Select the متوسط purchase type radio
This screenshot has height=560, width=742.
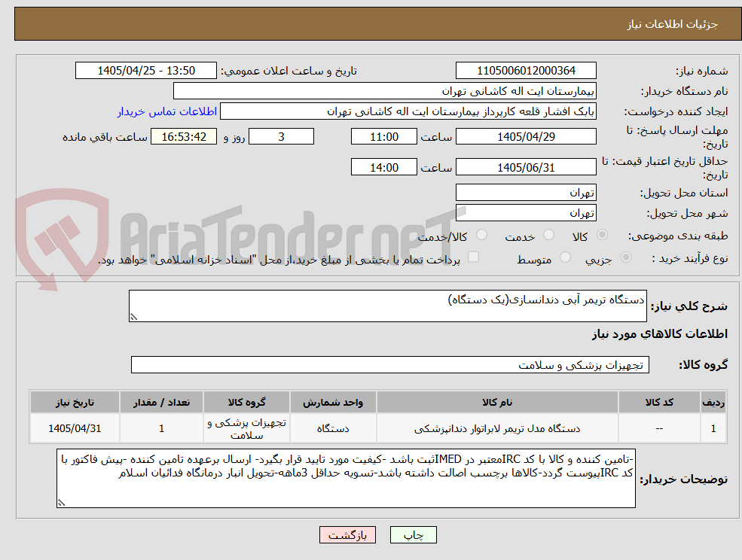[x=565, y=257]
